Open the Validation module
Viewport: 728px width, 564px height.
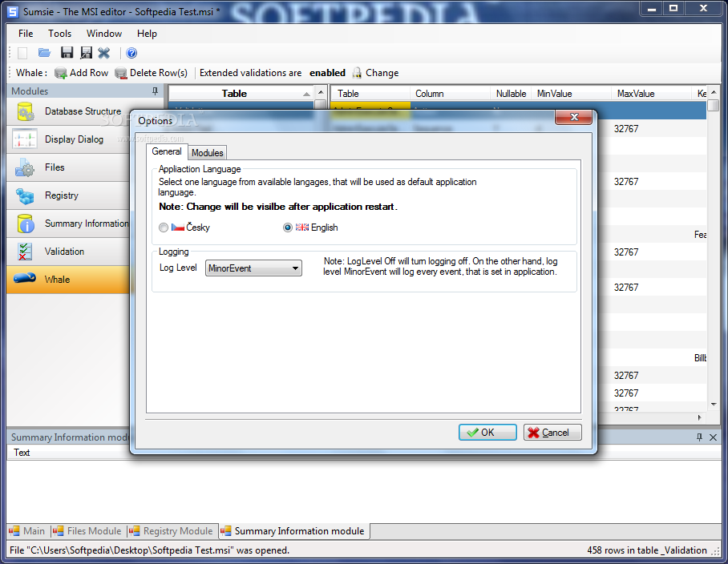click(68, 252)
